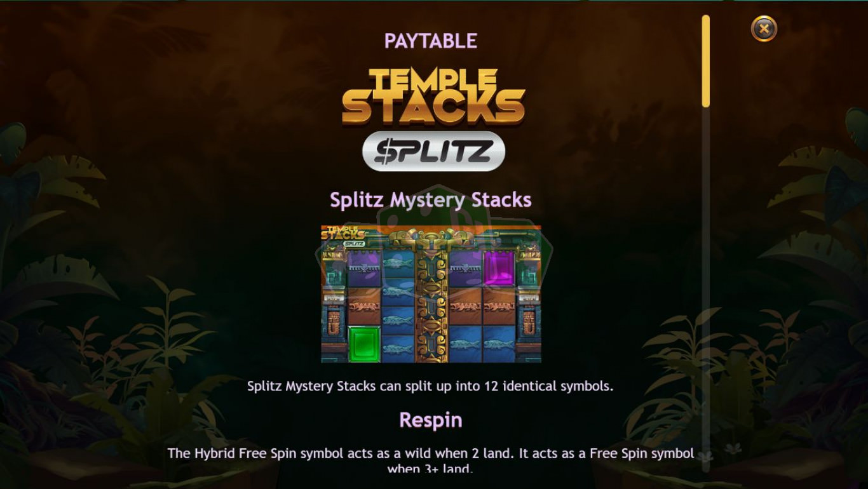
Task: Click the green gem block in preview
Action: tap(364, 344)
